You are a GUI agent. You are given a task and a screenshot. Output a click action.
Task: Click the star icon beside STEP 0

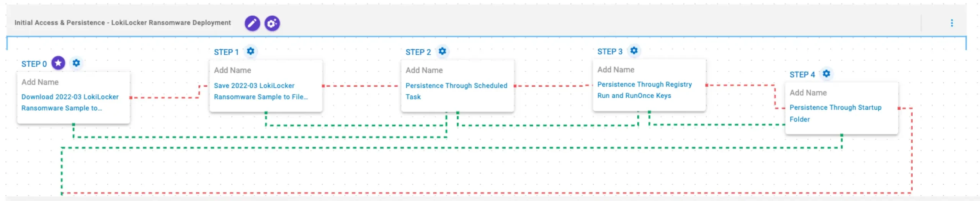58,63
